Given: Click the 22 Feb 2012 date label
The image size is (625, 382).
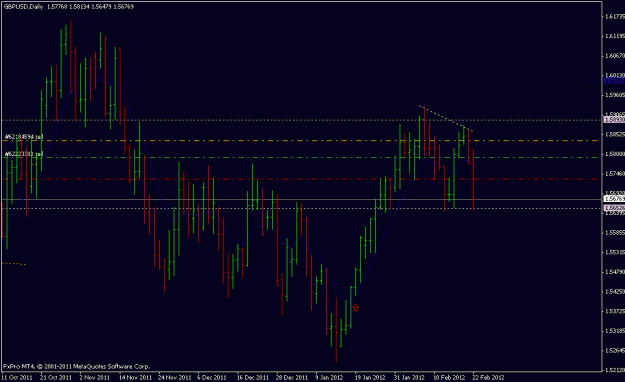Looking at the screenshot, I should [488, 377].
